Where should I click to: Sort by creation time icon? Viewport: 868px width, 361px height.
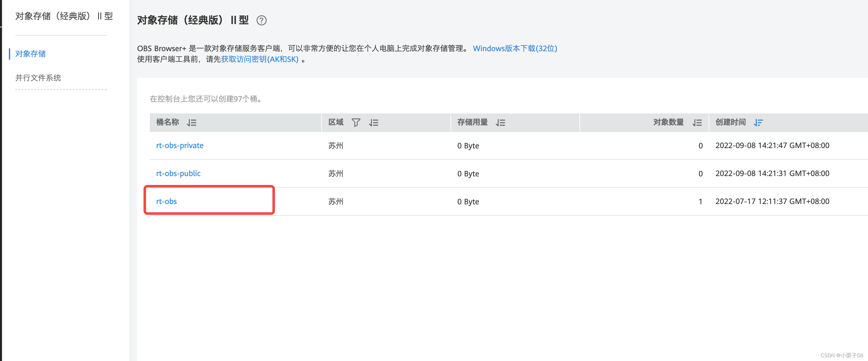(758, 122)
